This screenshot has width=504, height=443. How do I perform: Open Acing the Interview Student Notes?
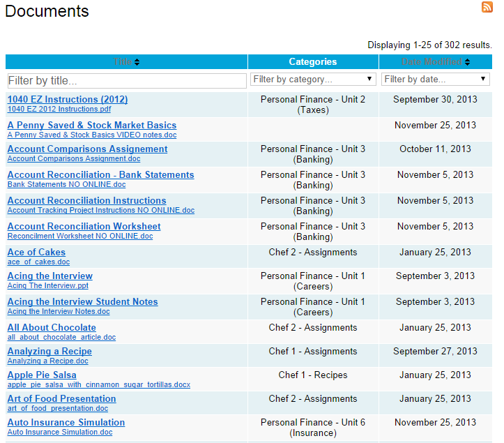coord(83,301)
